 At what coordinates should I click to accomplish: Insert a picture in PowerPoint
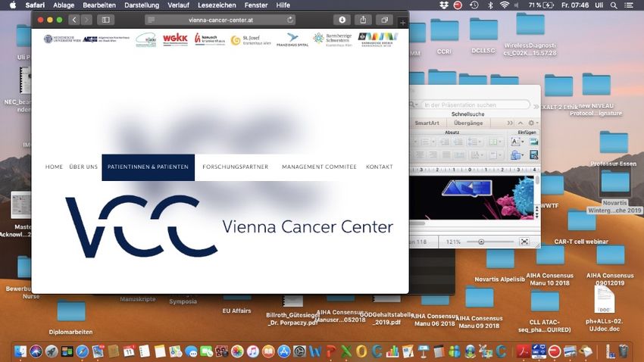[533, 142]
